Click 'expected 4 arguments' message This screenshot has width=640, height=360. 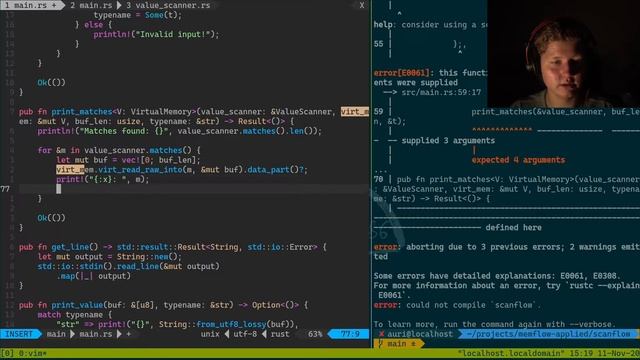pyautogui.click(x=518, y=160)
